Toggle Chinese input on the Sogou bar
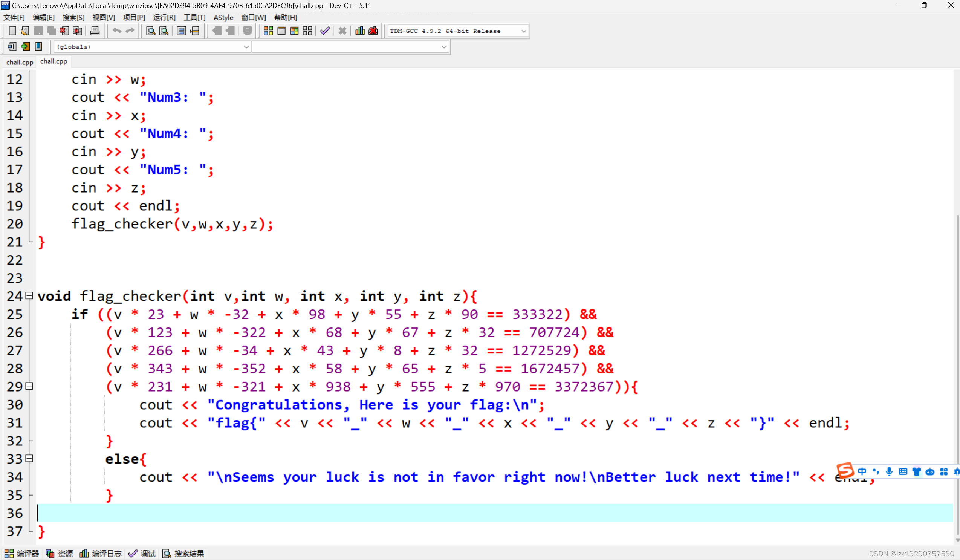Viewport: 960px width, 560px height. coord(863,471)
